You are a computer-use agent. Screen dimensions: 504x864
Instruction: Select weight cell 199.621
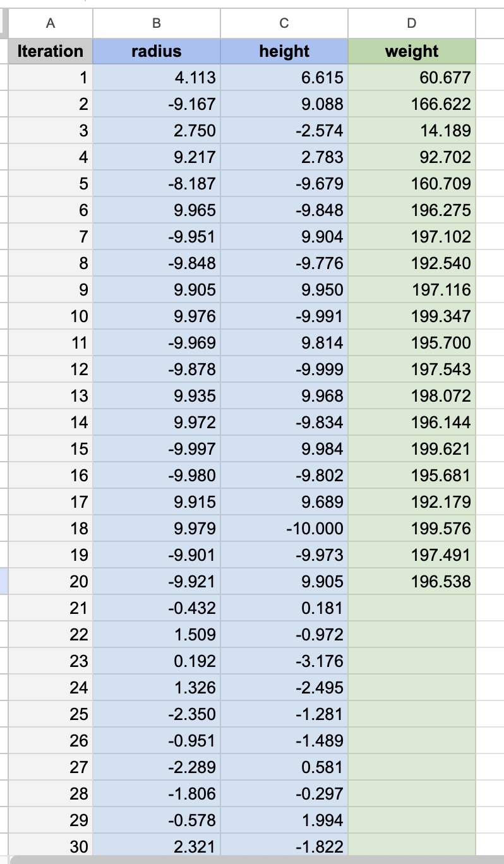pyautogui.click(x=412, y=449)
